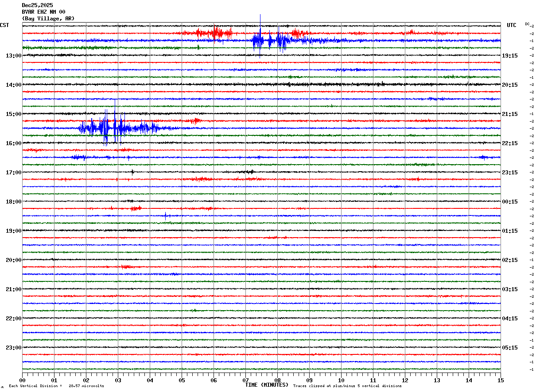The width and height of the screenshot is (536, 392).
Task: Select the 21:00 CST time label
Action: [14, 289]
